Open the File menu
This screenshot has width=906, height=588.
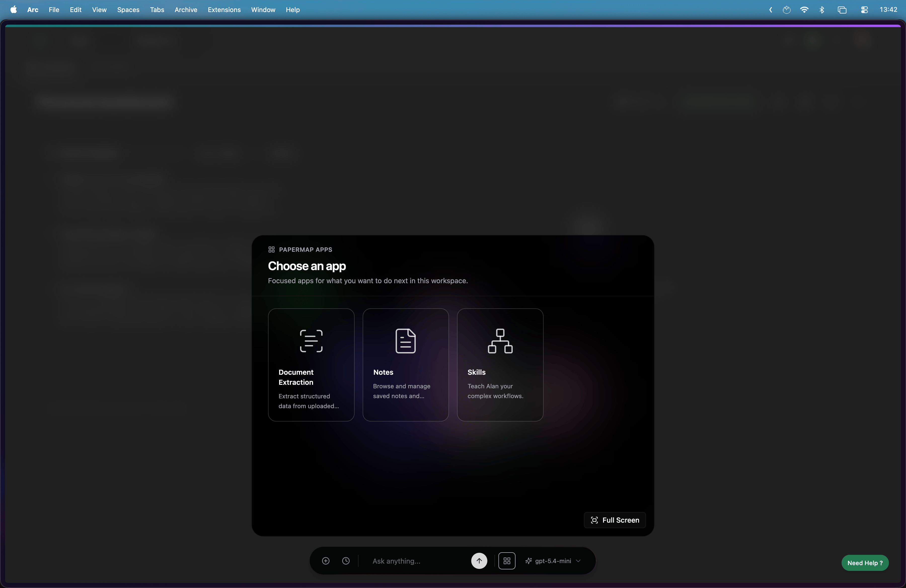(54, 10)
